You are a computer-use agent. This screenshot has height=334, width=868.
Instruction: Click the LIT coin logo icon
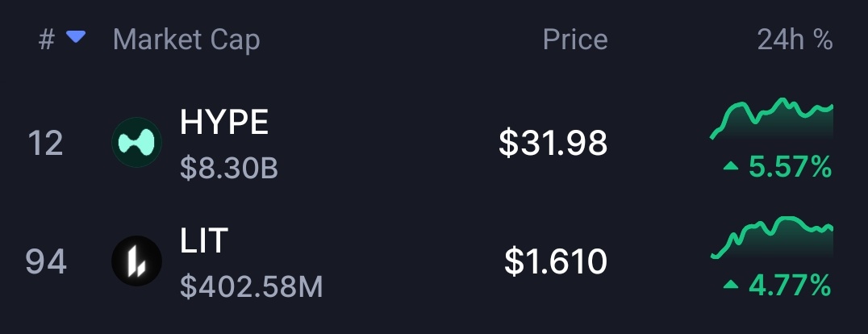click(x=136, y=261)
